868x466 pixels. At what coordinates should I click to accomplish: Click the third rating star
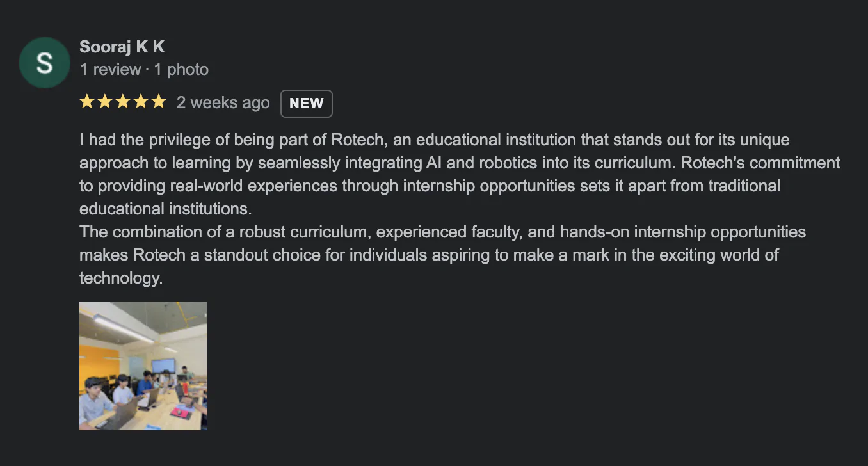122,102
